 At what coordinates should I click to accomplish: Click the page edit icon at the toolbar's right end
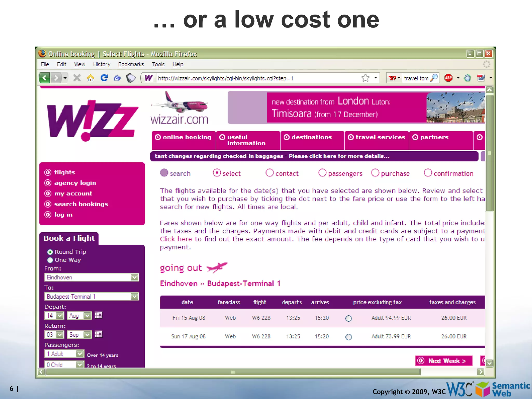(x=481, y=78)
